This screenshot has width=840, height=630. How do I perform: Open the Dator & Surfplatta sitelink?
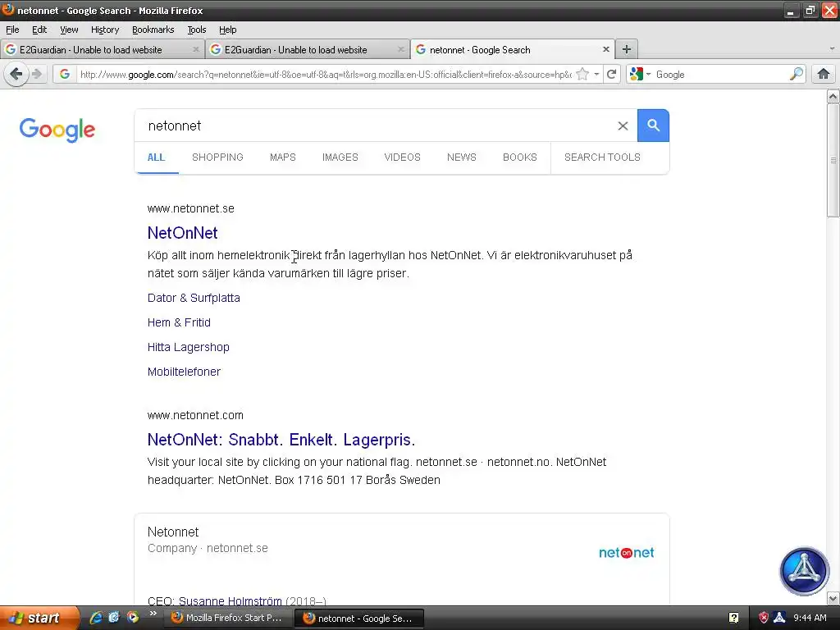pos(194,298)
